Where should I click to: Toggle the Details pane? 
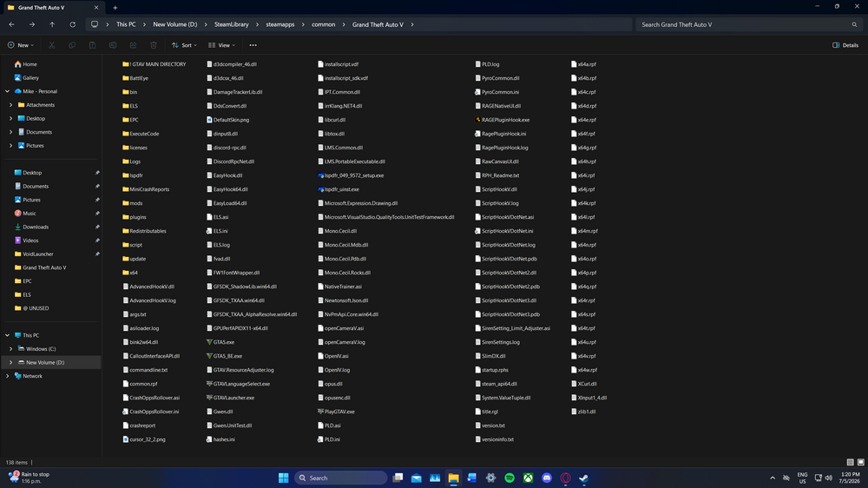point(845,45)
